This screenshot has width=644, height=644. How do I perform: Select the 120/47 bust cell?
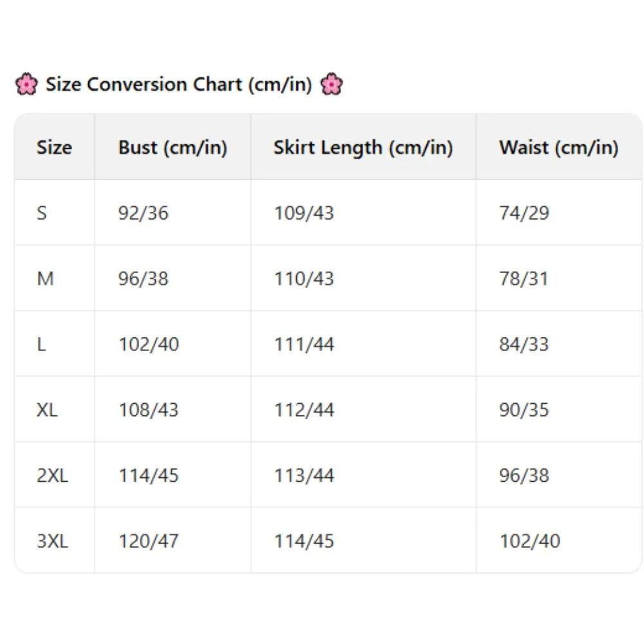point(148,541)
